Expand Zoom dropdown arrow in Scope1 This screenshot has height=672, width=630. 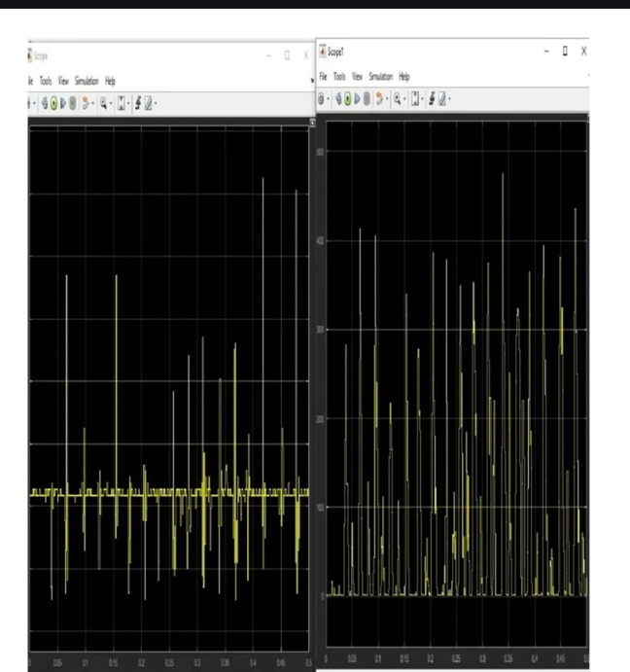[x=406, y=99]
